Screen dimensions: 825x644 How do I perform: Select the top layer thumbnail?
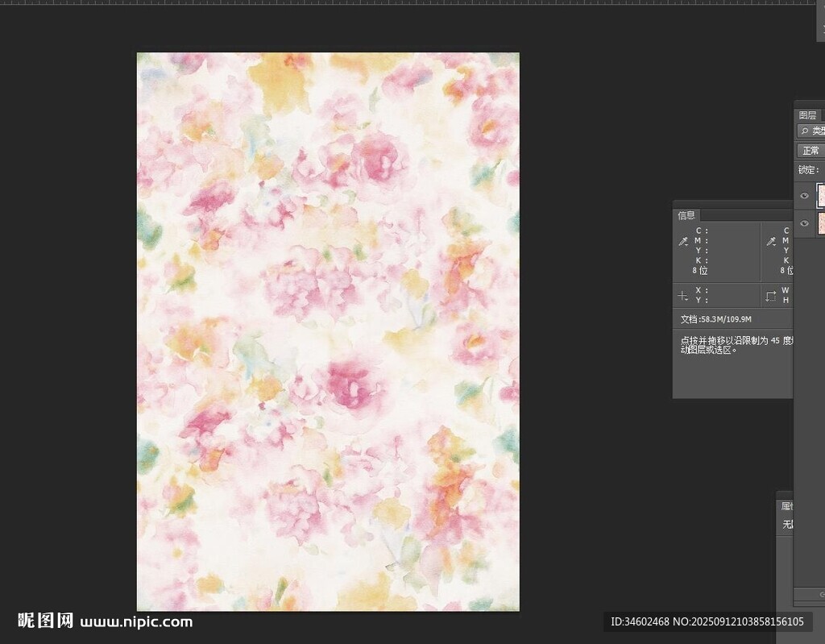821,195
